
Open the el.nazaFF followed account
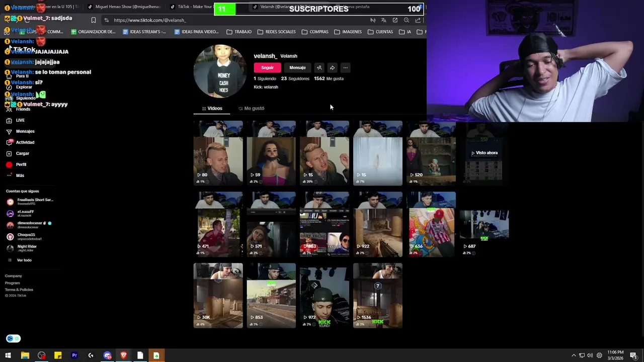21,213
